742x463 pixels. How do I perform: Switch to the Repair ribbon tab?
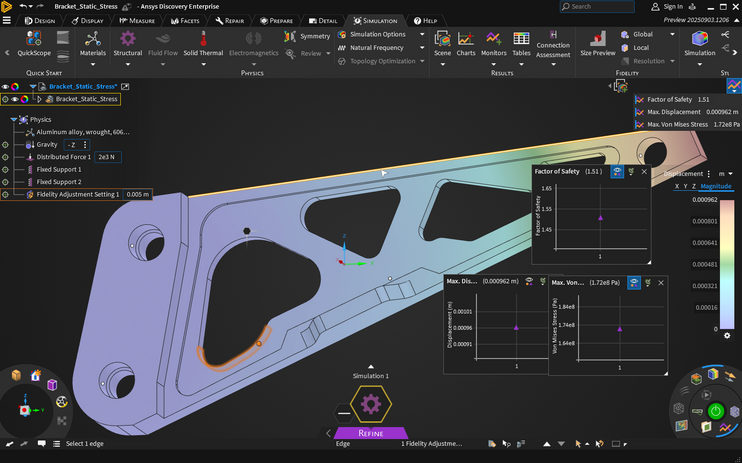click(x=230, y=21)
